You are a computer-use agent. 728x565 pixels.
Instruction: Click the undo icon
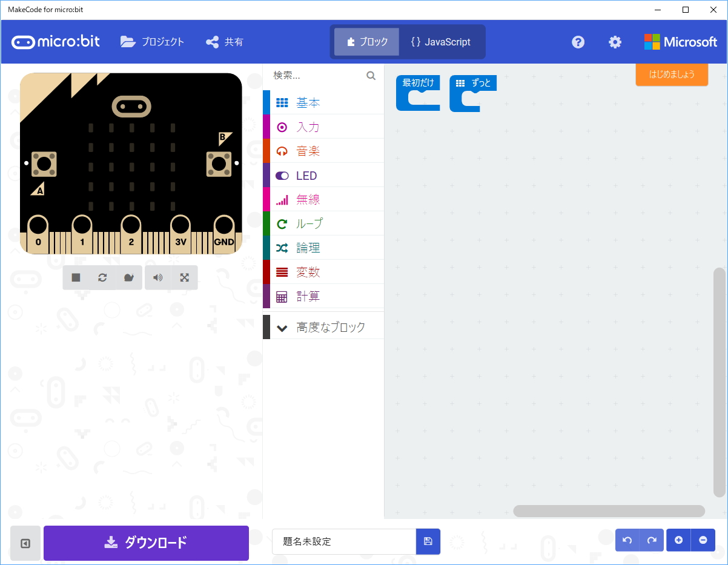click(x=627, y=540)
